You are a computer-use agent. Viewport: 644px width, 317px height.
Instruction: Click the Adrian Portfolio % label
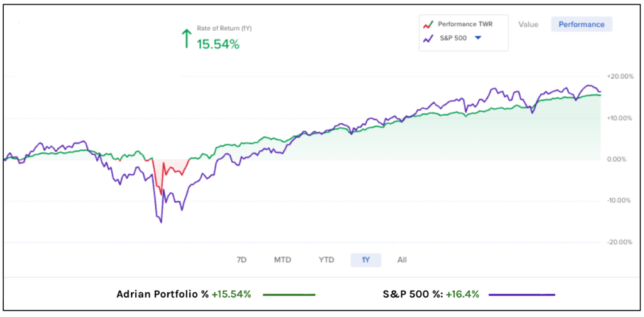(163, 294)
